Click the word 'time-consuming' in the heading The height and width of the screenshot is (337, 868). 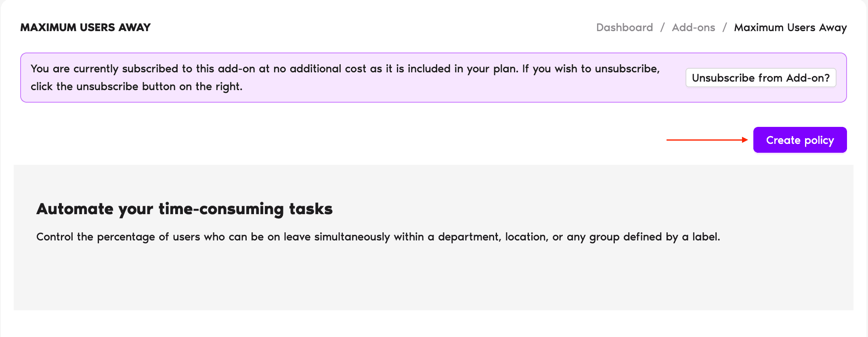coord(221,209)
